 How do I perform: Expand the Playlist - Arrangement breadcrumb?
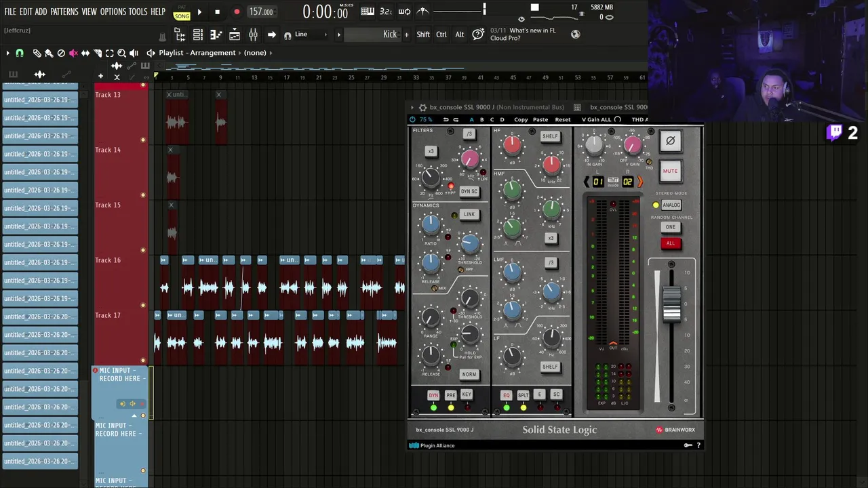(x=197, y=53)
